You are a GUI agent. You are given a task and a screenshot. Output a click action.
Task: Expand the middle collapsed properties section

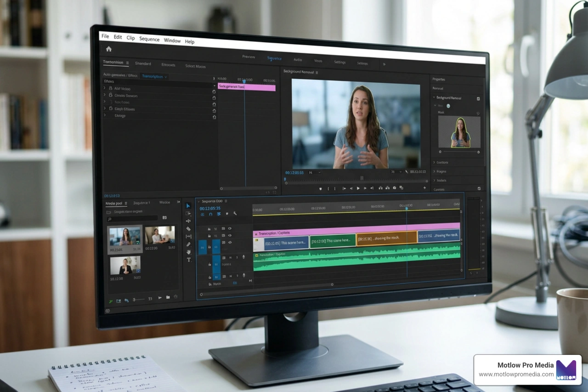tap(434, 171)
